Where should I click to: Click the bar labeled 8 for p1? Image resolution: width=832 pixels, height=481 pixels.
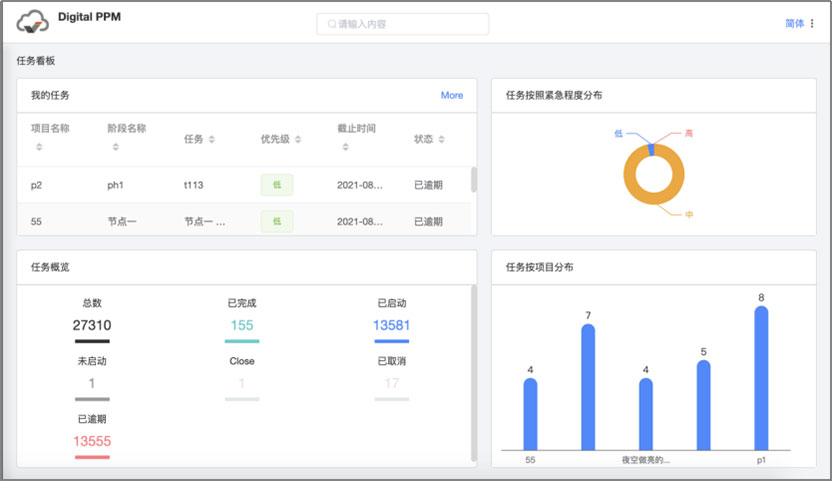coord(761,378)
